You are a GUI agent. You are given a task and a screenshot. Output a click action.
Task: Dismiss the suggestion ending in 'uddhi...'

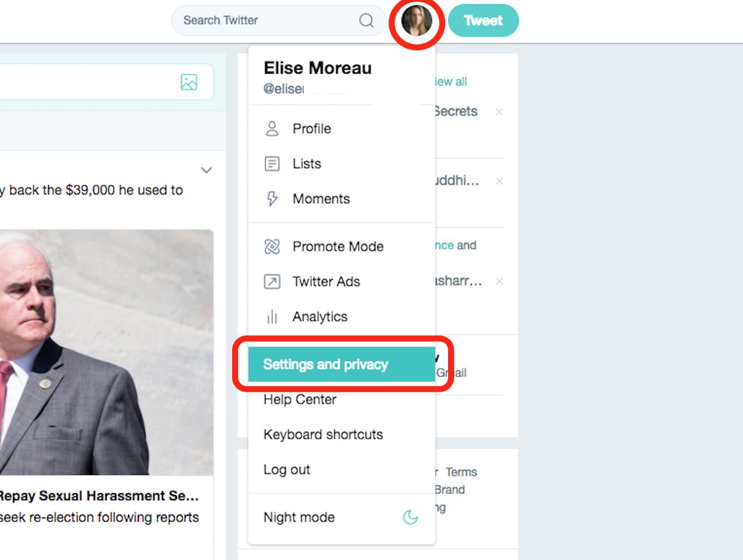pos(499,181)
